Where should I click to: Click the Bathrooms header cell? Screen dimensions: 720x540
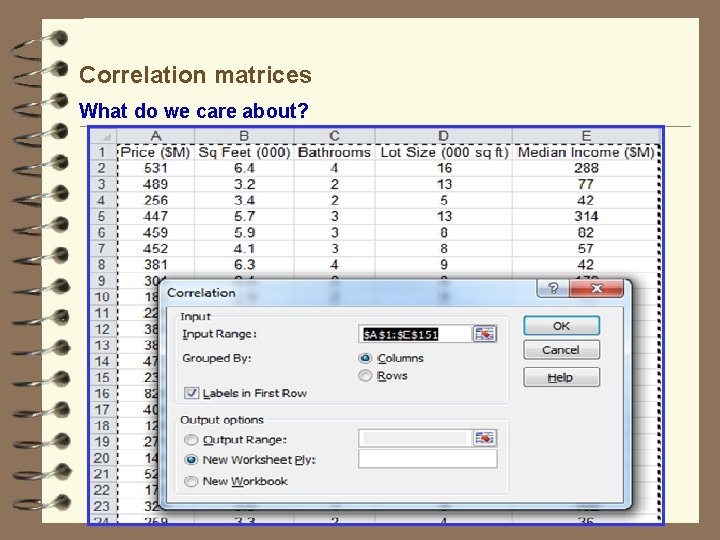coord(334,152)
